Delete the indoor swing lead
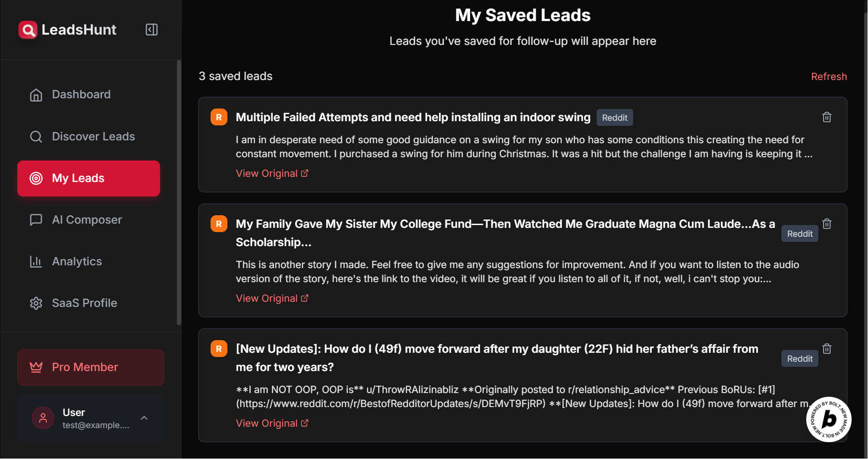Image resolution: width=868 pixels, height=459 pixels. point(827,117)
